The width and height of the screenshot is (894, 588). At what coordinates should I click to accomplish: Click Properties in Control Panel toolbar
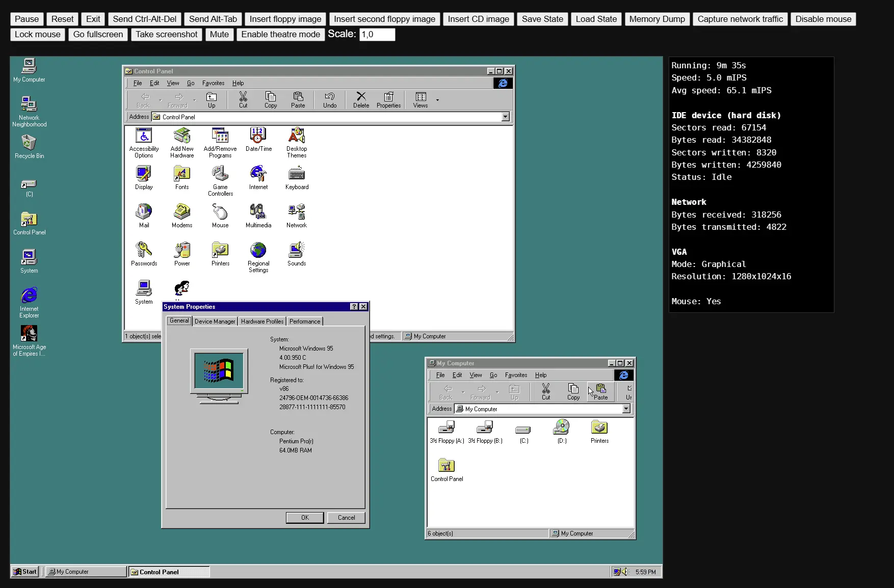pos(388,100)
